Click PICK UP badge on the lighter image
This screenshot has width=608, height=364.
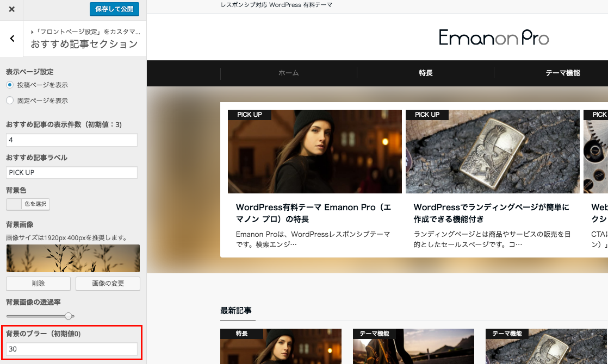pyautogui.click(x=427, y=115)
